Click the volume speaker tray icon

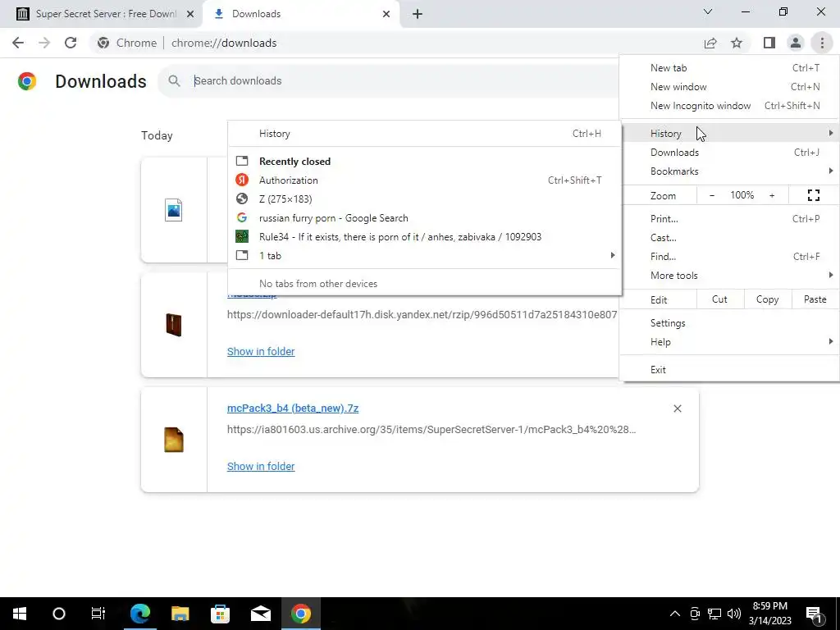(734, 614)
